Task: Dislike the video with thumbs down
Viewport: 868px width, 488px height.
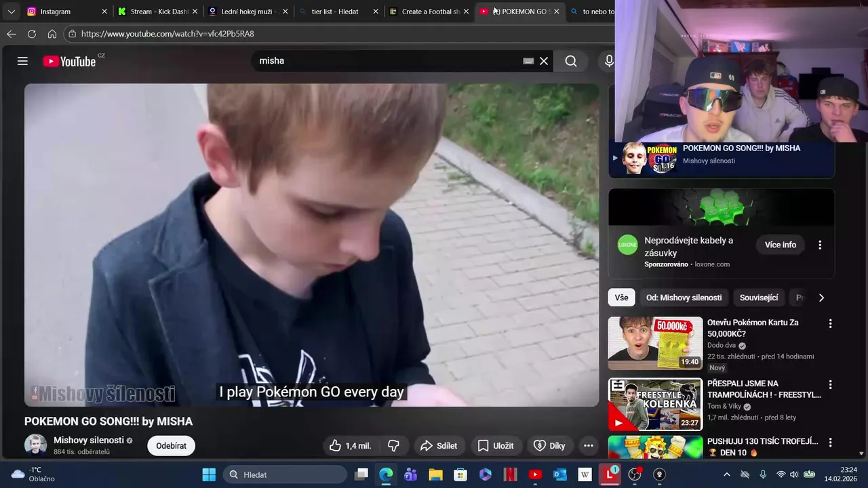Action: coord(393,446)
